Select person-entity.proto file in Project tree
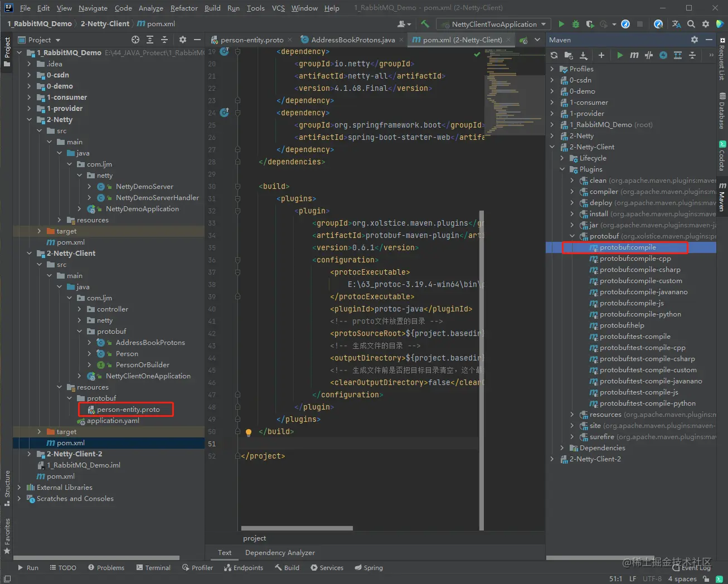Image resolution: width=728 pixels, height=584 pixels. tap(128, 410)
